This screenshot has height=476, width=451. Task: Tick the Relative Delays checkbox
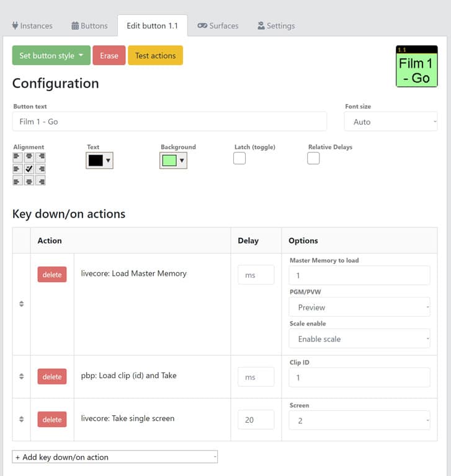pyautogui.click(x=313, y=159)
